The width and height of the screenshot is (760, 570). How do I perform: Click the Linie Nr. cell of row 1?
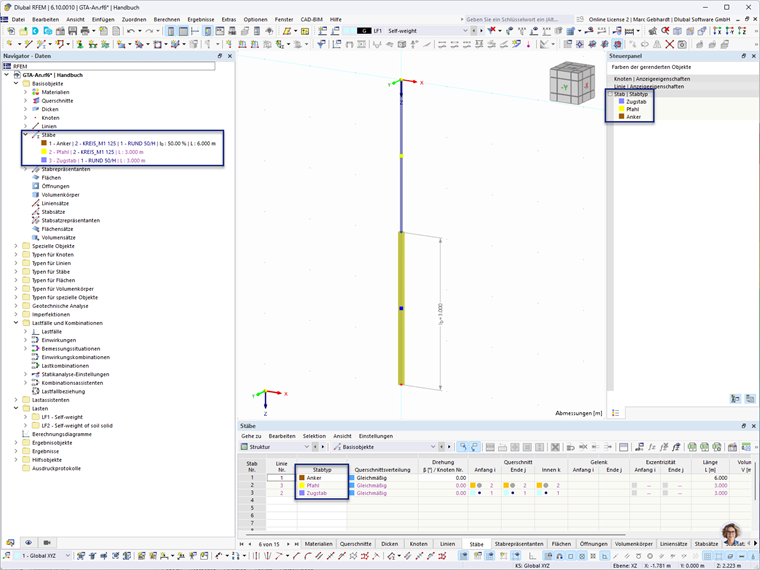pos(281,478)
